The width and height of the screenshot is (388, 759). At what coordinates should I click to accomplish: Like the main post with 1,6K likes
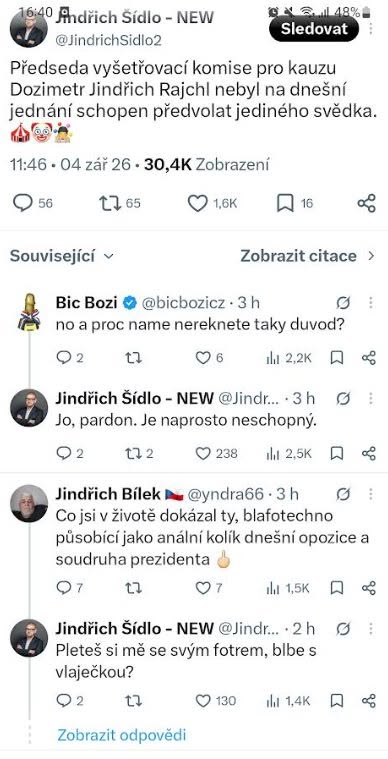click(x=197, y=204)
